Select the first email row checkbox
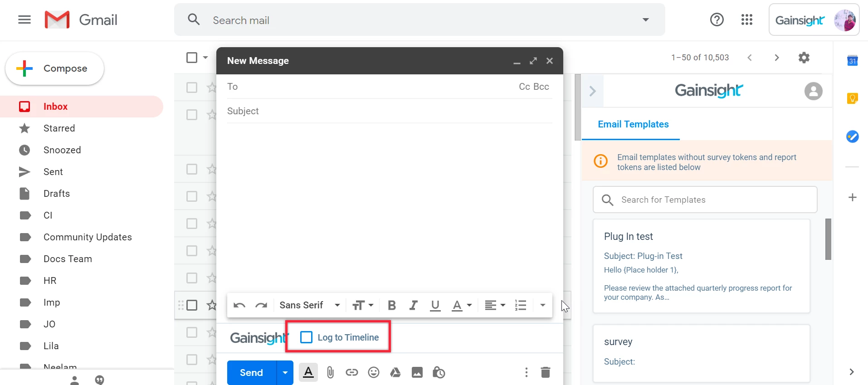Image resolution: width=868 pixels, height=385 pixels. point(192,88)
